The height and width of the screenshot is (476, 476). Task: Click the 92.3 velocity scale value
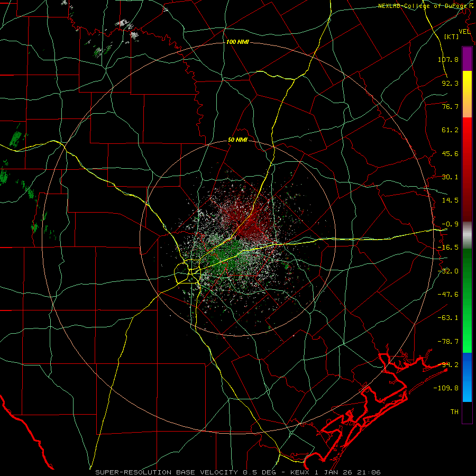tap(450, 83)
